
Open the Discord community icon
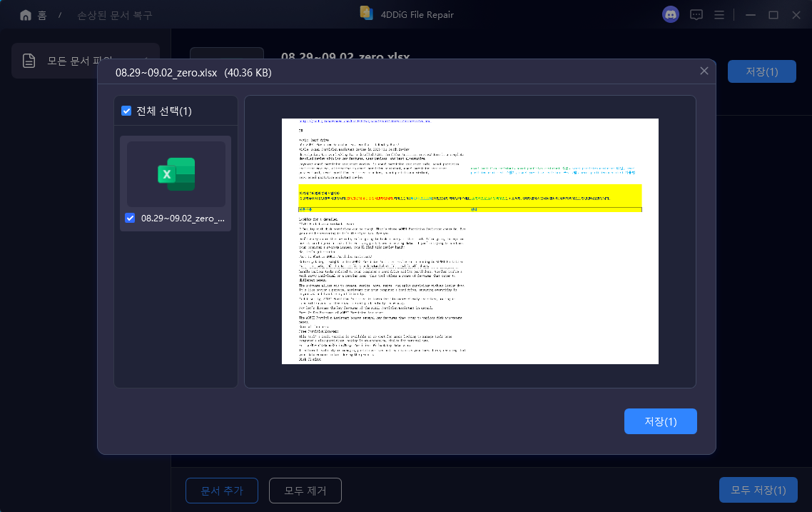pos(671,14)
